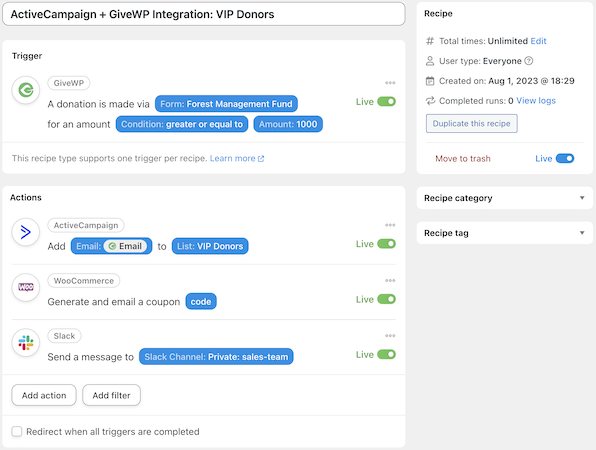Open the ActiveCampaign action three-dot menu
Viewport: 596px width, 450px height.
tap(390, 225)
